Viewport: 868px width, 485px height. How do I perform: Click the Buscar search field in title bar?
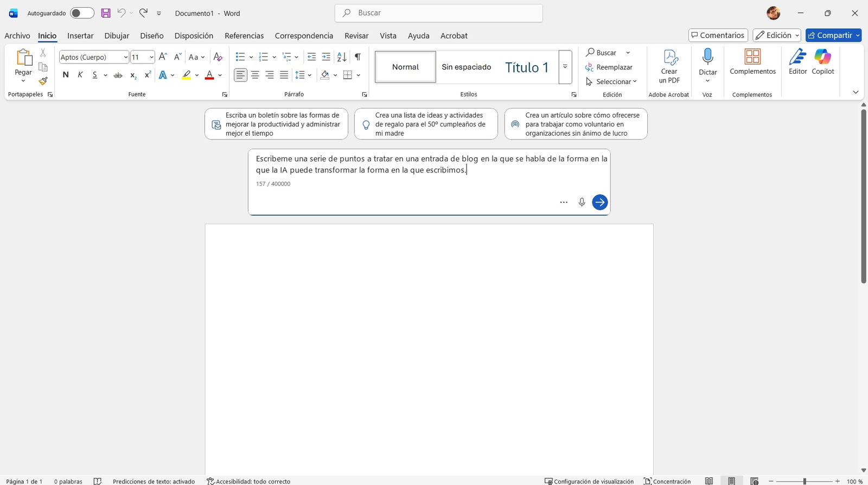439,13
